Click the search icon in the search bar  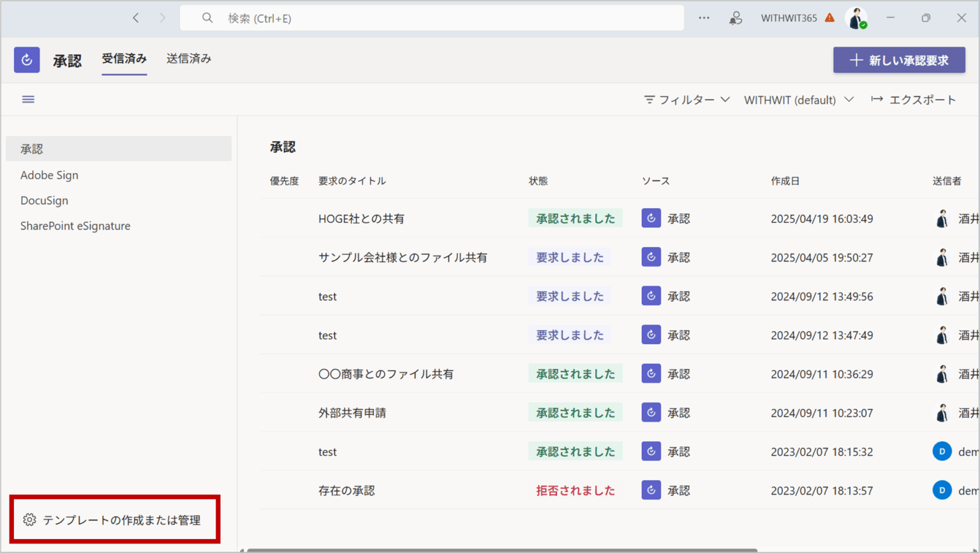pos(207,17)
